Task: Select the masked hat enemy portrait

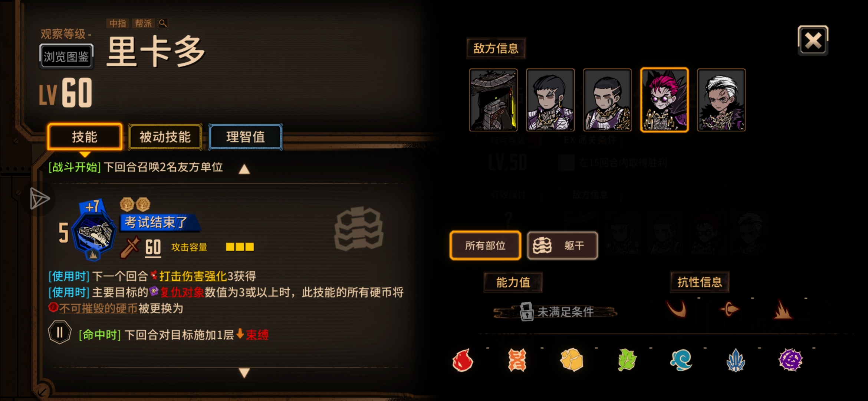Action: point(493,100)
